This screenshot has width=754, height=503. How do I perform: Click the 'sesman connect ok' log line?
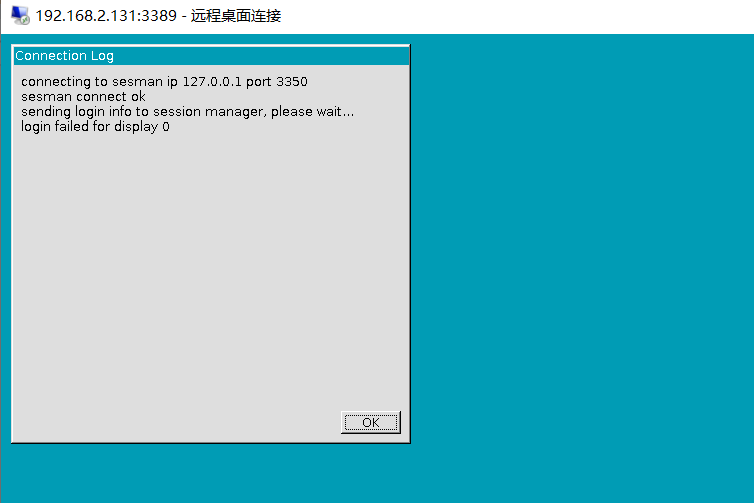(x=83, y=97)
